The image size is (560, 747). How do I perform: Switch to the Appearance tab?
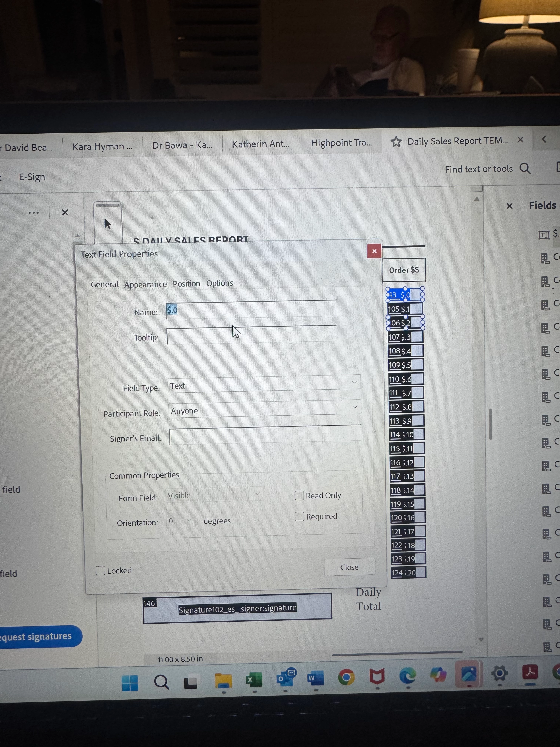[145, 284]
